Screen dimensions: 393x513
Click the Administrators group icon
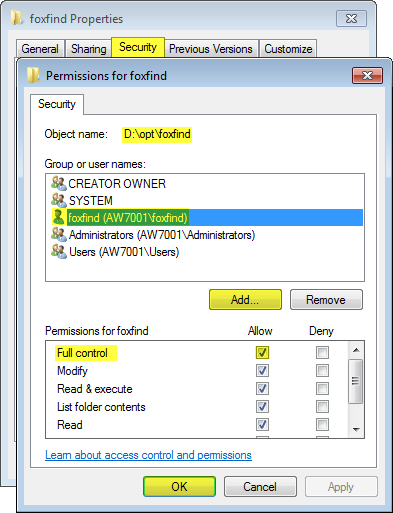tap(59, 234)
